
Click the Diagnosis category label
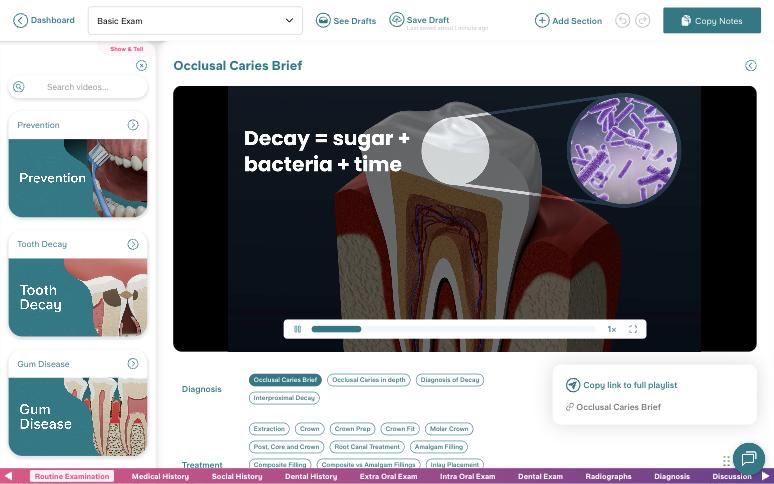click(x=201, y=389)
